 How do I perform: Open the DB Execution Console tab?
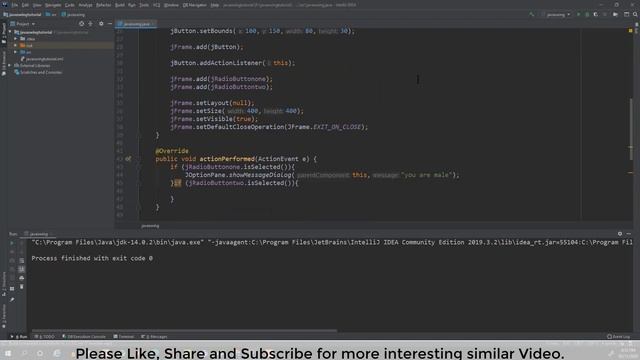pyautogui.click(x=84, y=337)
